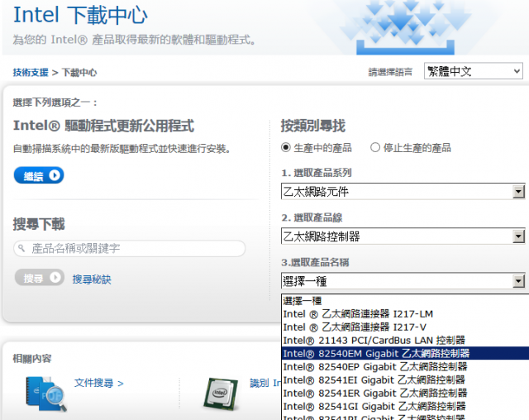The image size is (529, 420).
Task: Open the 文件搜尋 link
Action: click(x=98, y=384)
